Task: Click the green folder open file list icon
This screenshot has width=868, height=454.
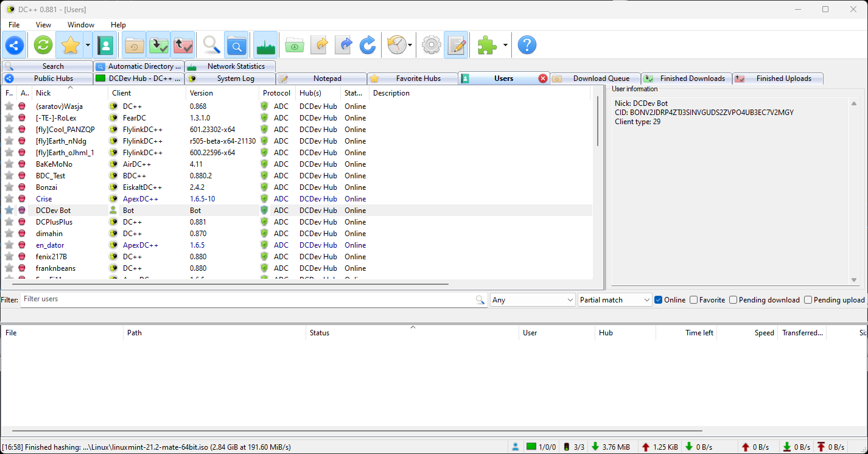Action: pos(294,45)
